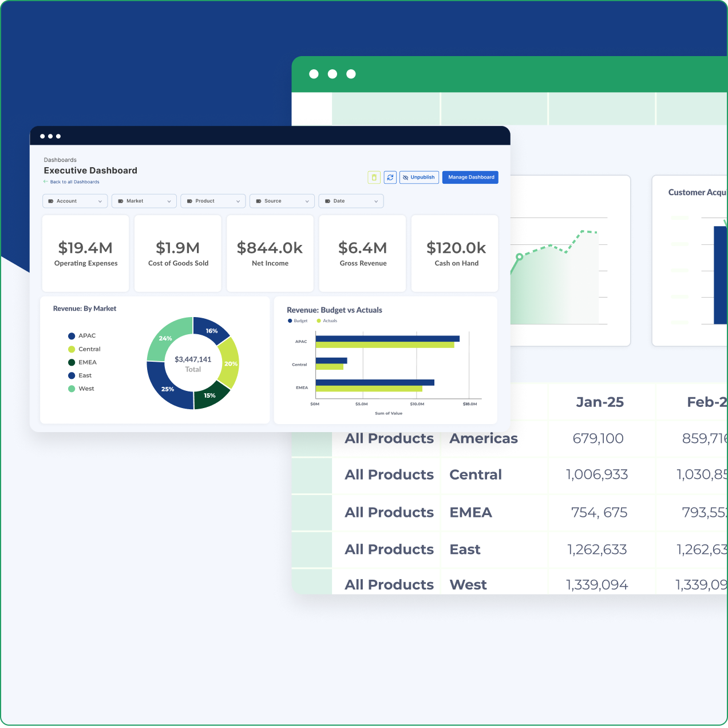Image resolution: width=728 pixels, height=728 pixels.
Task: Open the Account filter dropdown
Action: 75,201
